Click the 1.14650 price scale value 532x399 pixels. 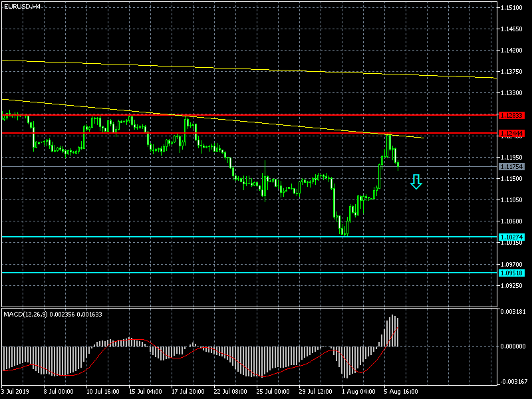pos(511,29)
